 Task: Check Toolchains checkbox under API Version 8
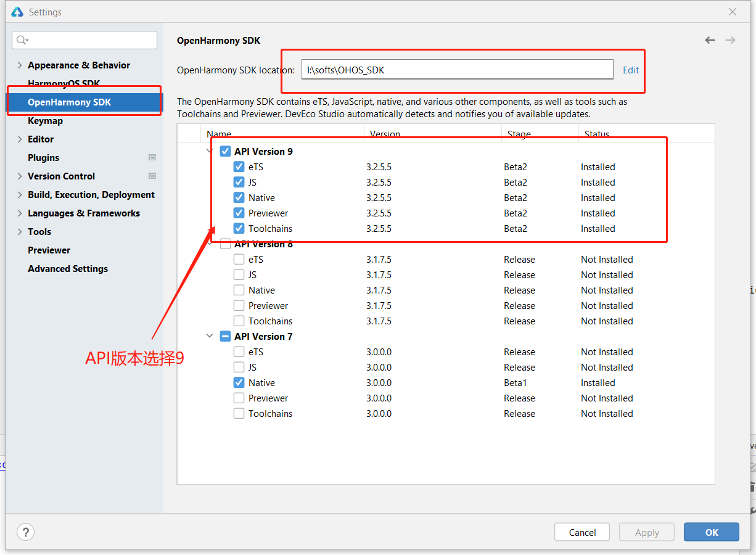click(x=239, y=321)
